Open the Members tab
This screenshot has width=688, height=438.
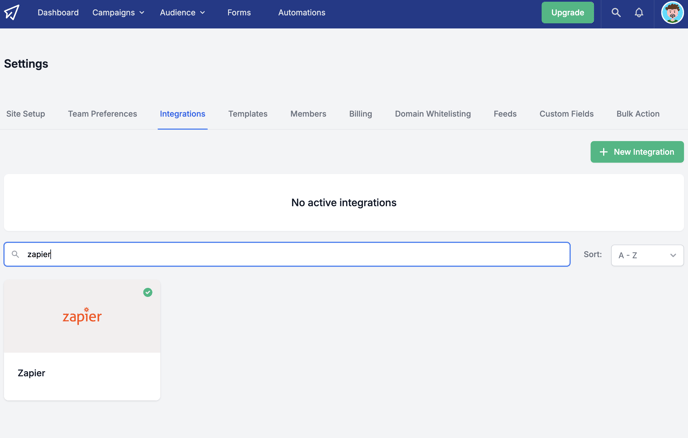click(308, 114)
